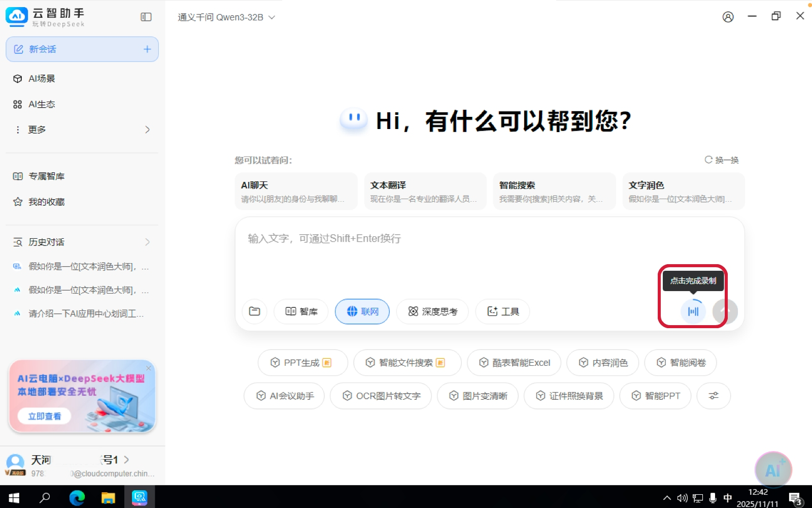812x508 pixels.
Task: Open the model selector 通义千问 Qwen3-32B
Action: 226,17
